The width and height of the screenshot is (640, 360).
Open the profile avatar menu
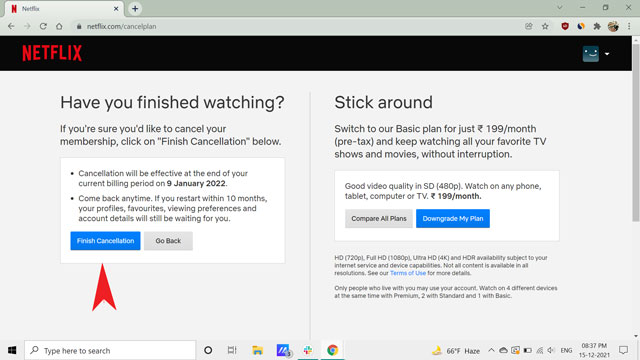pos(591,54)
